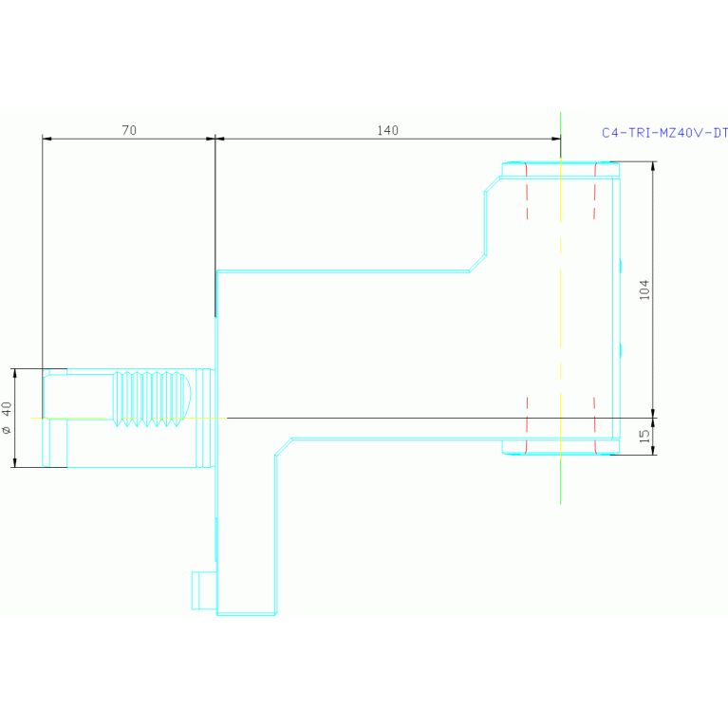The width and height of the screenshot is (728, 728).
Task: Select the bottom foot edge of the body
Action: [246, 614]
